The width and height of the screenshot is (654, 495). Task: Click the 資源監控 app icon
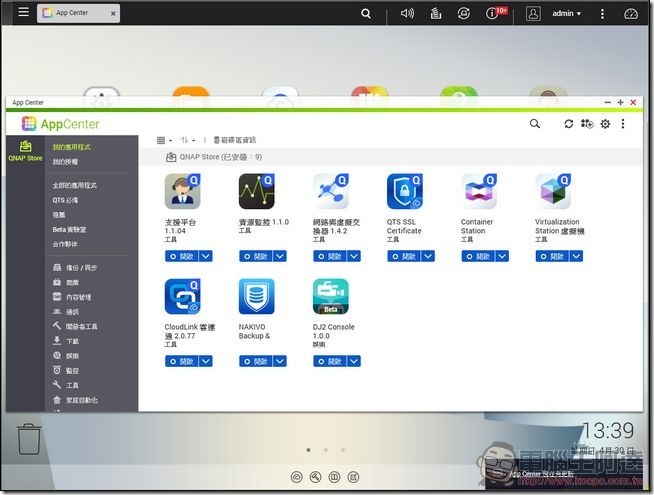point(257,191)
